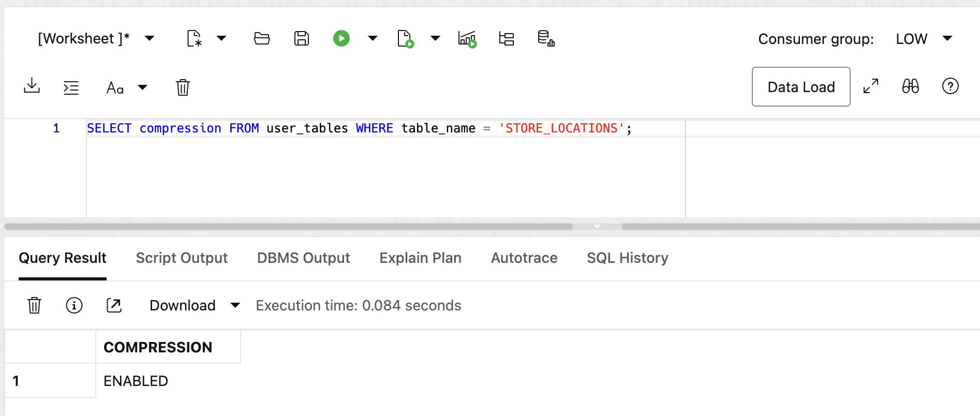Open the Explain Plan tab
The height and width of the screenshot is (416, 980).
click(420, 258)
